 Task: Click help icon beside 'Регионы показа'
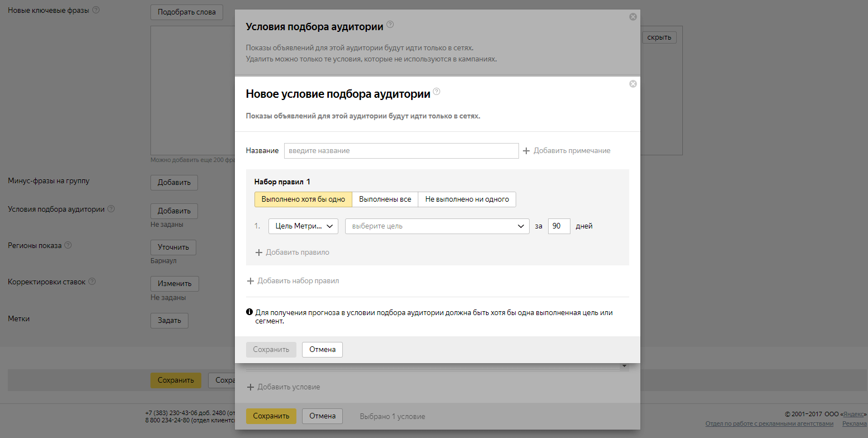pyautogui.click(x=68, y=245)
